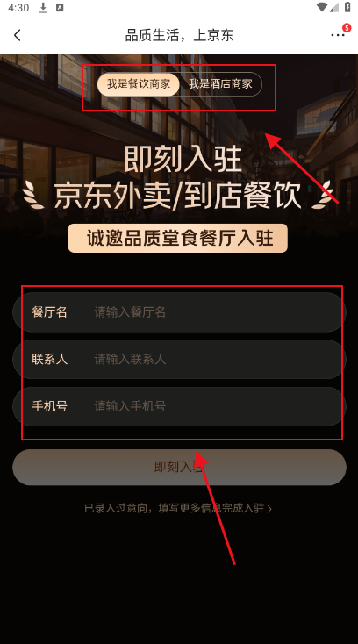Viewport: 358px width, 644px height.
Task: Open the three-dot more menu
Action: [x=338, y=35]
